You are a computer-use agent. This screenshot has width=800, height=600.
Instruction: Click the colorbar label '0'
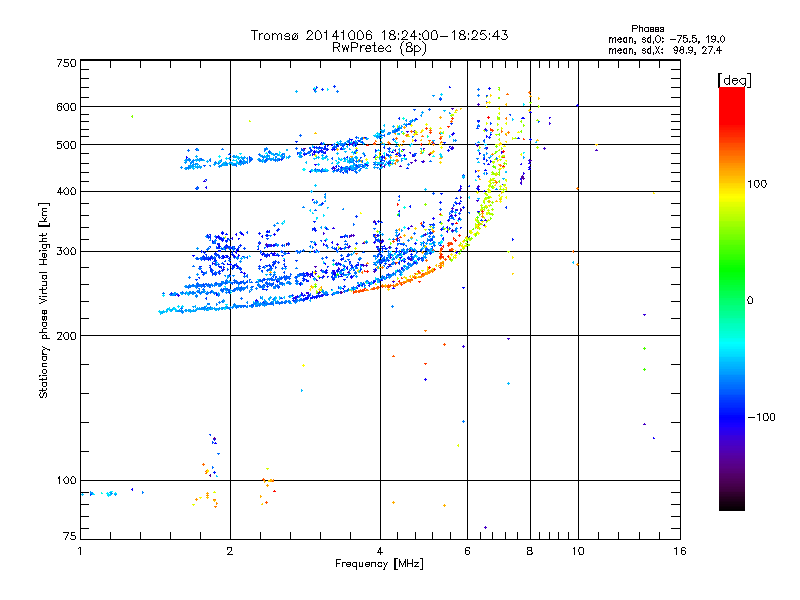click(x=750, y=301)
